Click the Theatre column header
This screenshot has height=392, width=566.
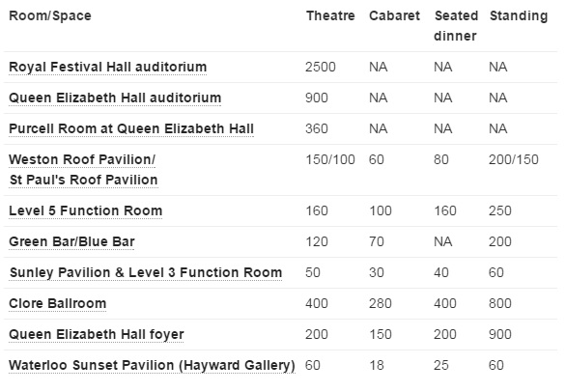tap(330, 15)
